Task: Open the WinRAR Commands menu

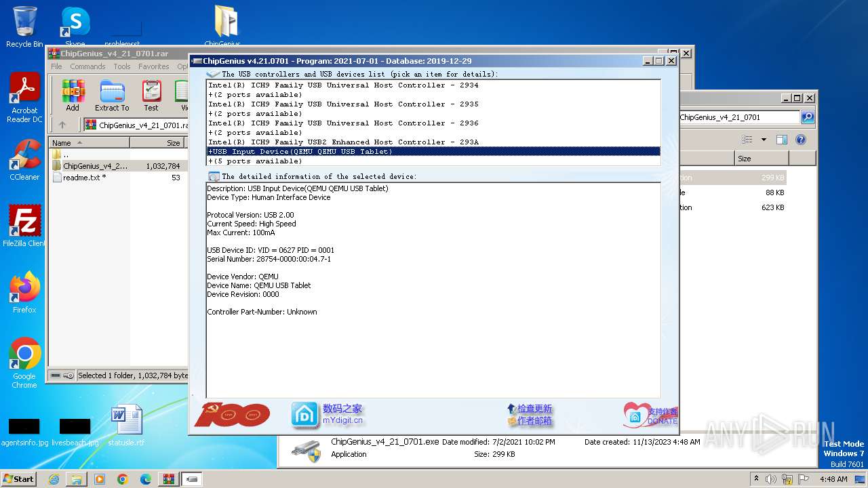Action: point(87,66)
